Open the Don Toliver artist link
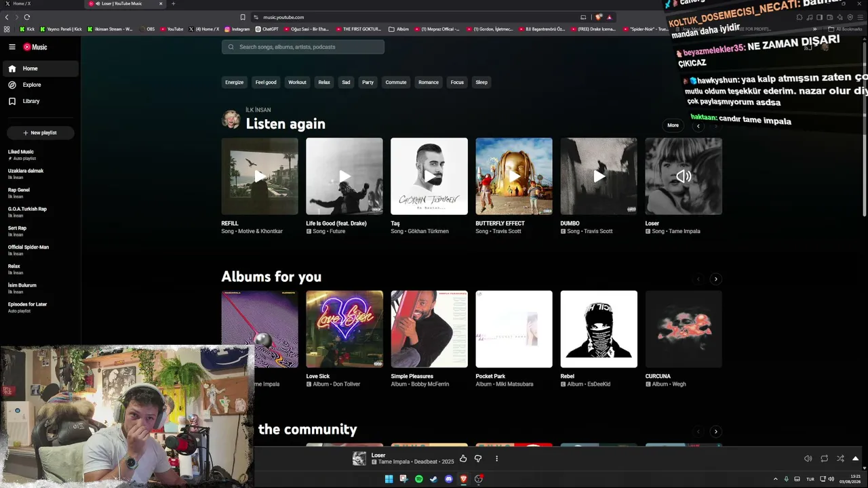Image resolution: width=868 pixels, height=488 pixels. coord(346,384)
